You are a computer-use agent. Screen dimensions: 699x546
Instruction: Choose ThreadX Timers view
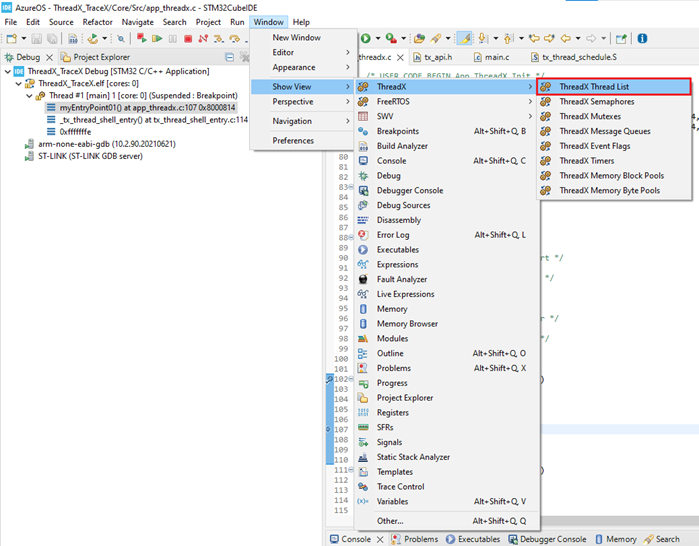pos(614,160)
